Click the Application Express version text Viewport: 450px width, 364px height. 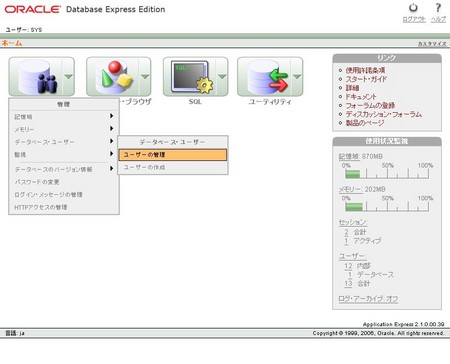403,324
